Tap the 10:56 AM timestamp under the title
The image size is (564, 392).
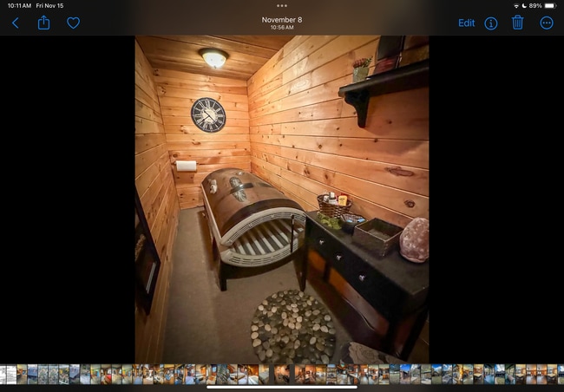pos(281,28)
